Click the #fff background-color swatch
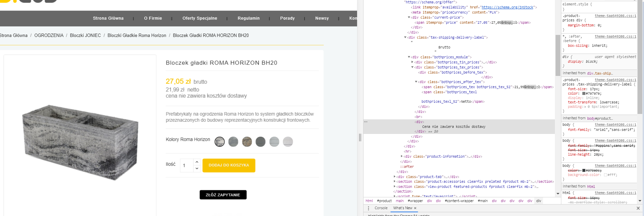The height and width of the screenshot is (216, 644). [x=605, y=175]
